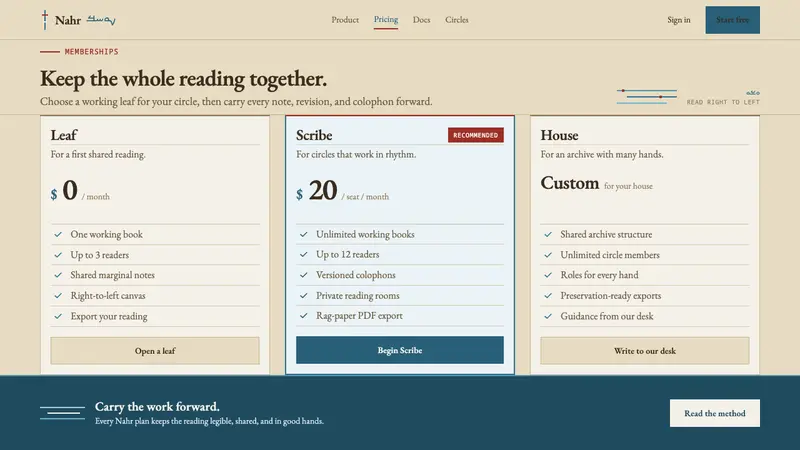Click the checkmark beside Guidance from our desk
The height and width of the screenshot is (450, 800).
(548, 316)
